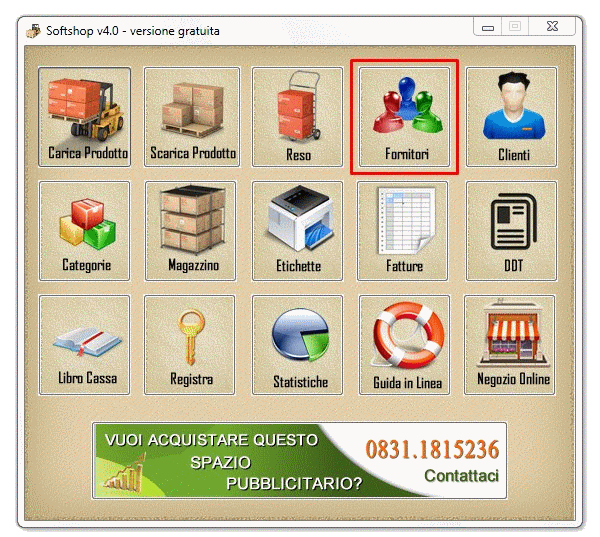
Task: Minimize the Softshop window
Action: 488,27
